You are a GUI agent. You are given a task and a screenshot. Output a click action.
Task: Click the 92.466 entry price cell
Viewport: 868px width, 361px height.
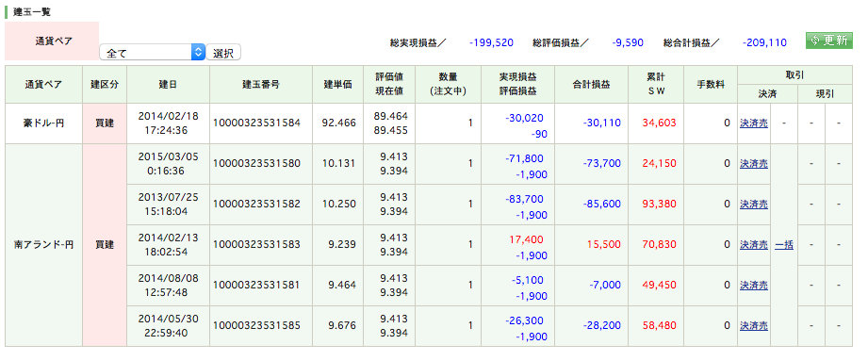pyautogui.click(x=338, y=123)
